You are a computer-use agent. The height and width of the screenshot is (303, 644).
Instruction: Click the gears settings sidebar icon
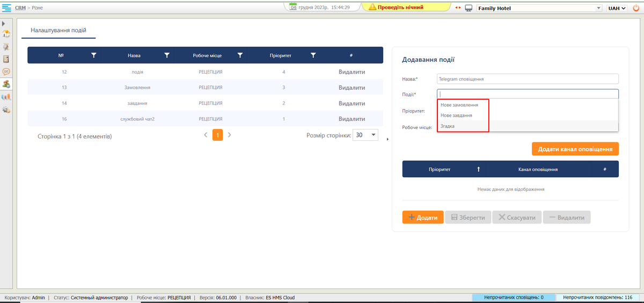6,110
